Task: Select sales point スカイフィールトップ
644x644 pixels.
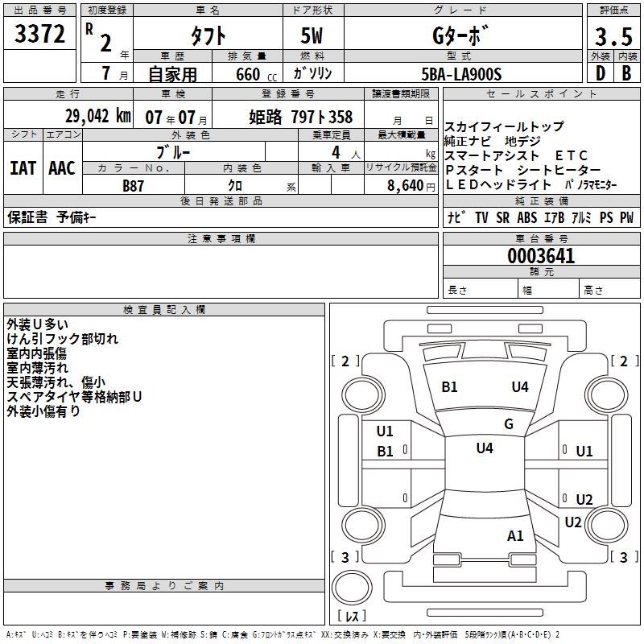Action: coord(505,126)
